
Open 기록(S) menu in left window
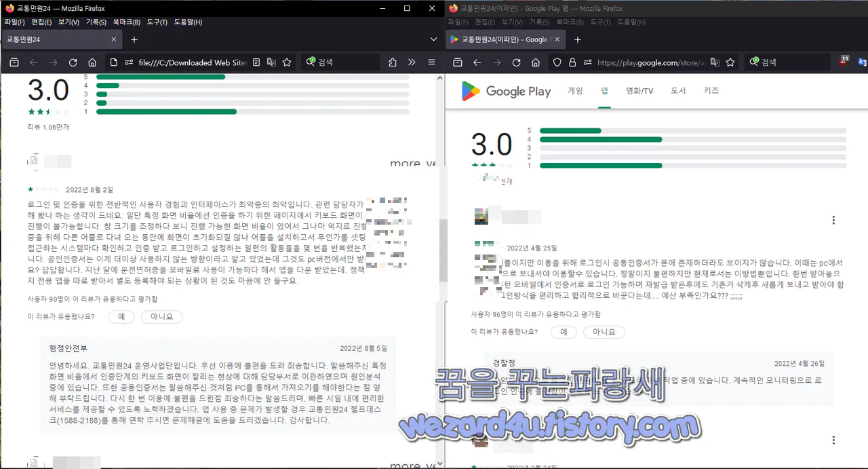click(96, 22)
